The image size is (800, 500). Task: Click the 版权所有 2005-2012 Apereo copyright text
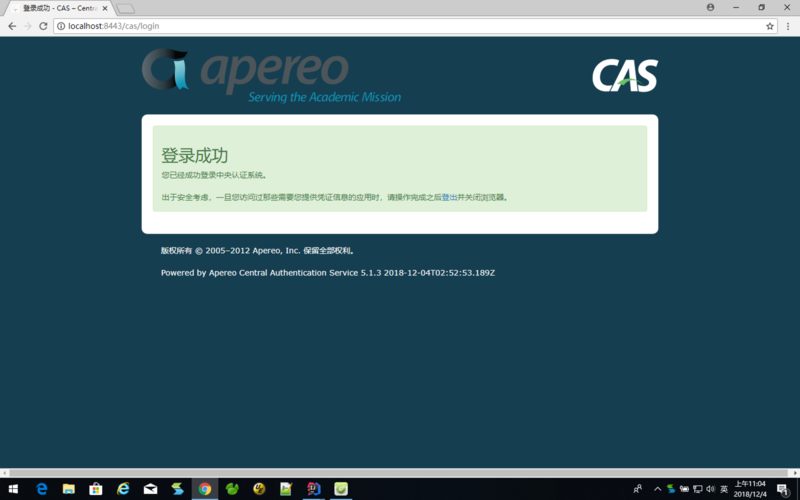point(258,251)
